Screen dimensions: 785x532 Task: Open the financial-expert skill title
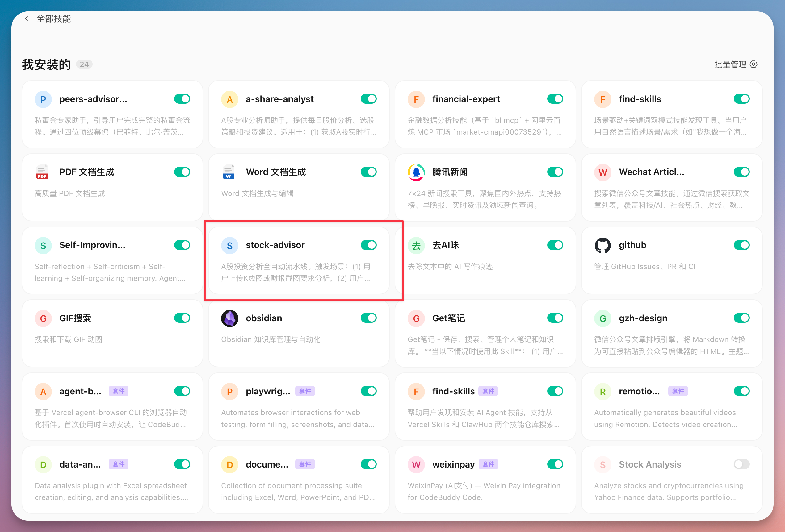(466, 99)
